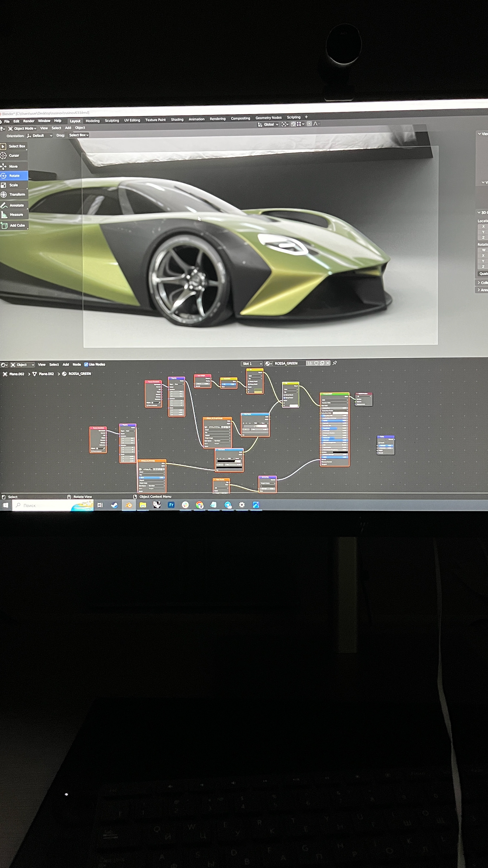
Task: Open the Slot 1 material dropdown
Action: tap(252, 364)
